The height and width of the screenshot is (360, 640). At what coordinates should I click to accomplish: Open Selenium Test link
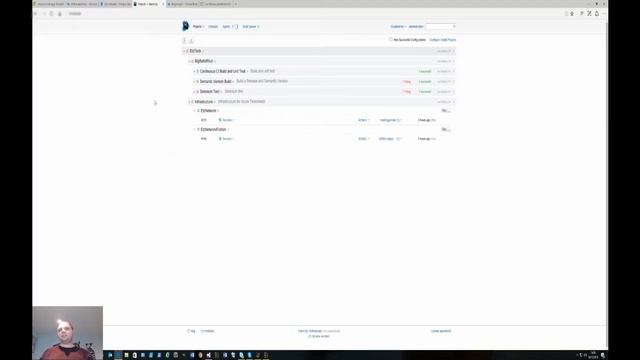[209, 91]
